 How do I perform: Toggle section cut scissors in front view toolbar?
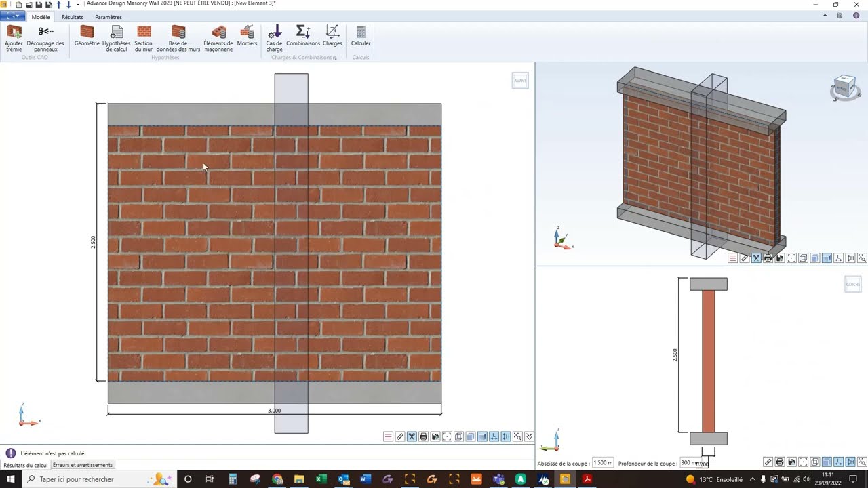coord(412,436)
